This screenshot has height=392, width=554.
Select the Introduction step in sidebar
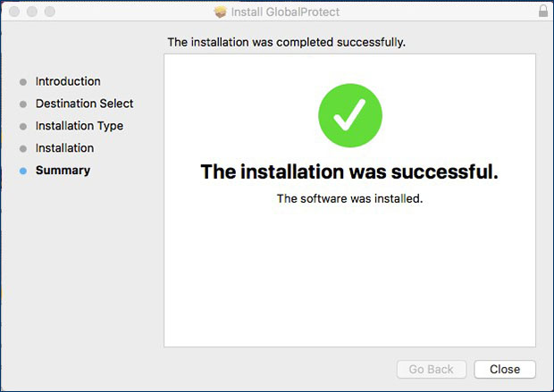68,81
